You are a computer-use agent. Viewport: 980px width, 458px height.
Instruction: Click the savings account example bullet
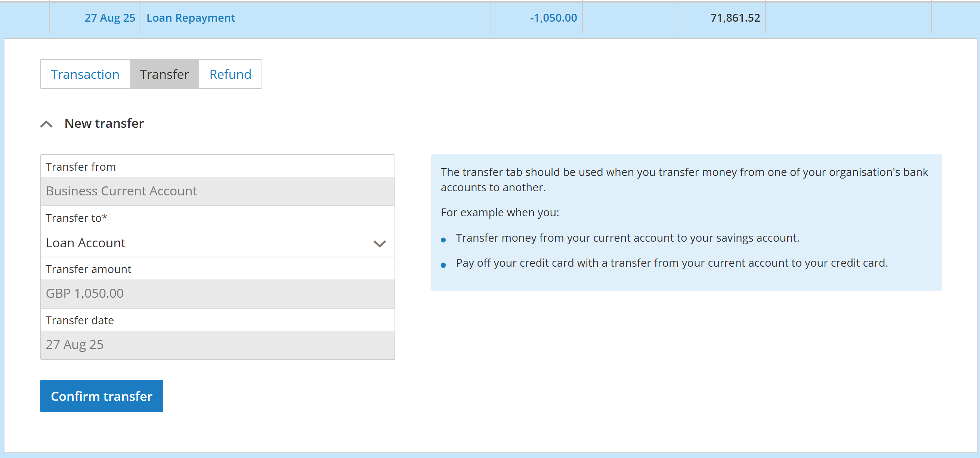627,238
